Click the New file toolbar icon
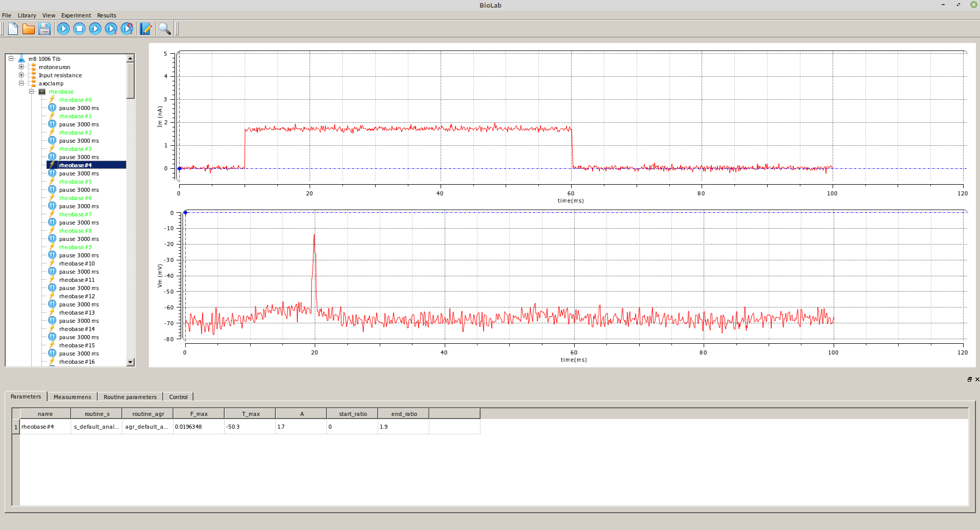980x530 pixels. (x=13, y=29)
